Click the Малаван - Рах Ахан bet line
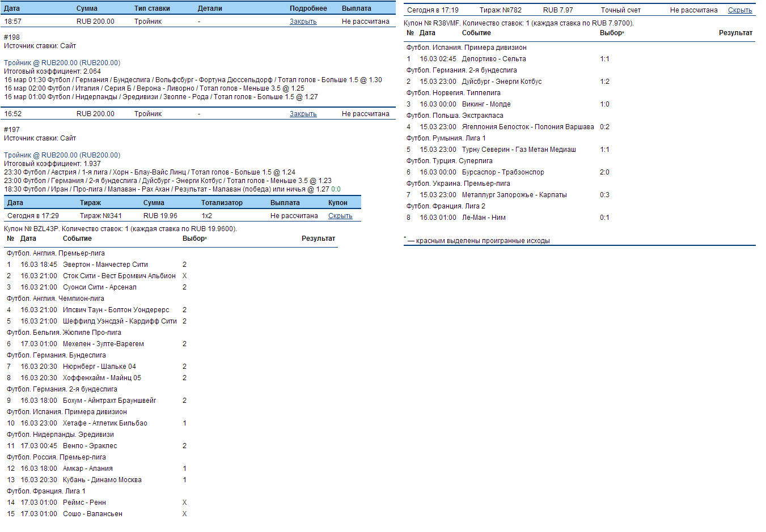 [172, 189]
